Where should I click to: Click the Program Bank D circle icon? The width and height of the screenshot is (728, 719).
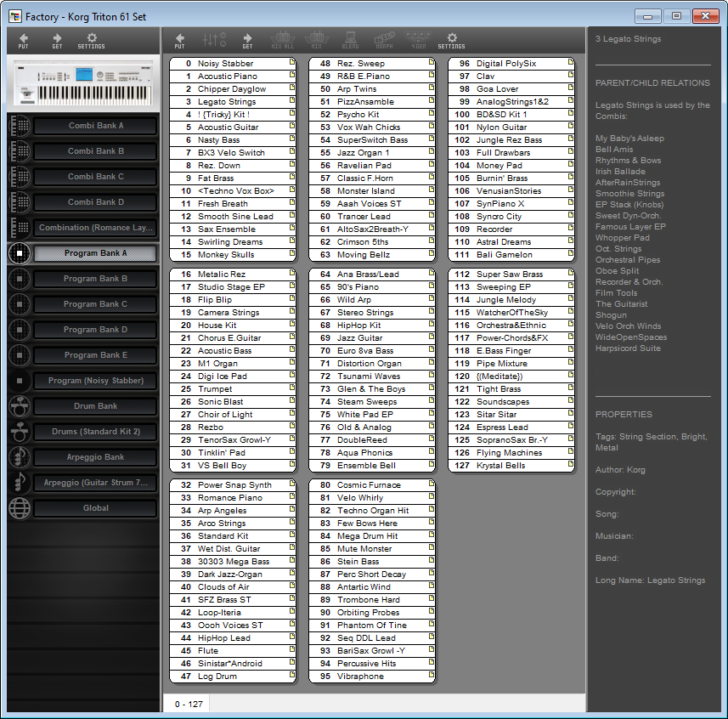pos(19,330)
